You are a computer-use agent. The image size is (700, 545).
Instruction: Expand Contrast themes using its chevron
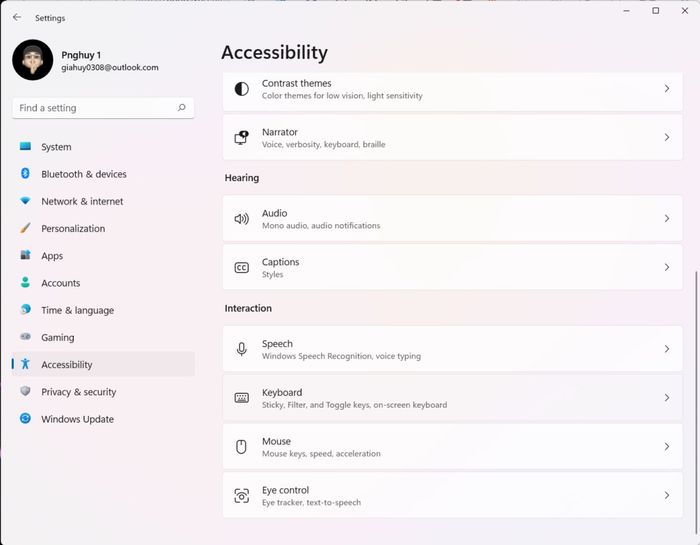pyautogui.click(x=667, y=88)
